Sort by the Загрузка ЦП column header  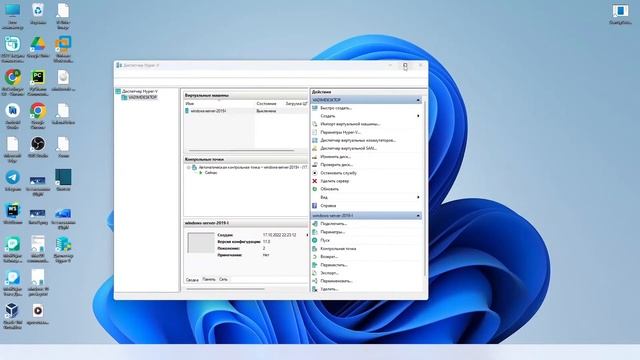pos(296,104)
